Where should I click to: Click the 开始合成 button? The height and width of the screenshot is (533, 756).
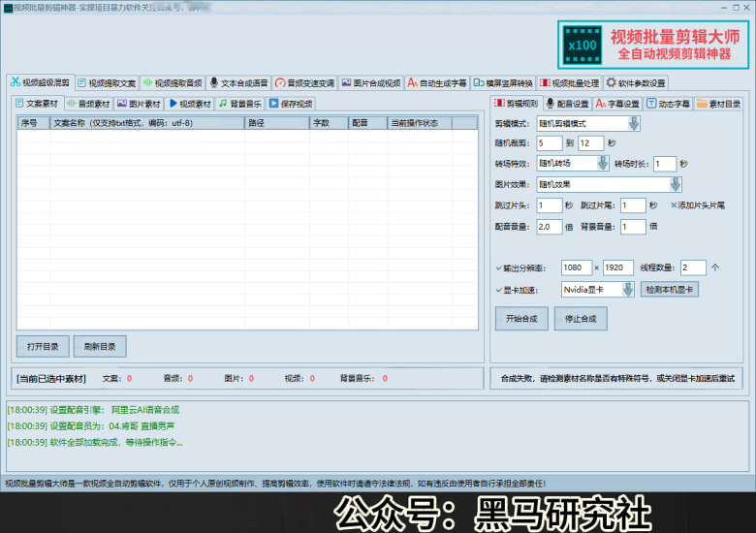(521, 319)
